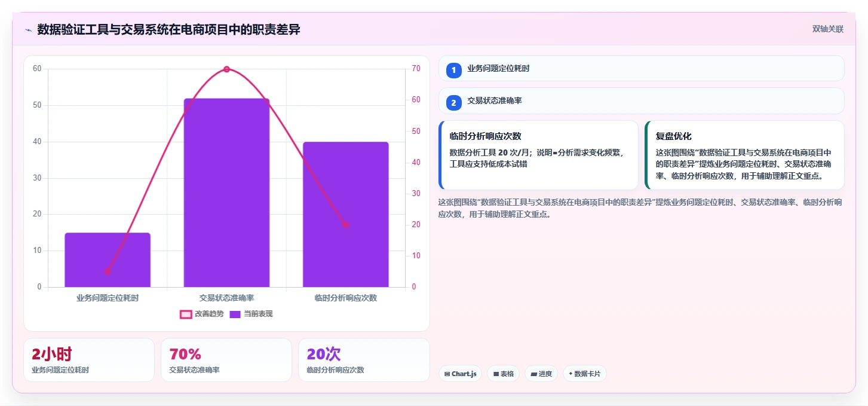Image resolution: width=868 pixels, height=406 pixels.
Task: Select the Chart.js tag
Action: [x=460, y=374]
